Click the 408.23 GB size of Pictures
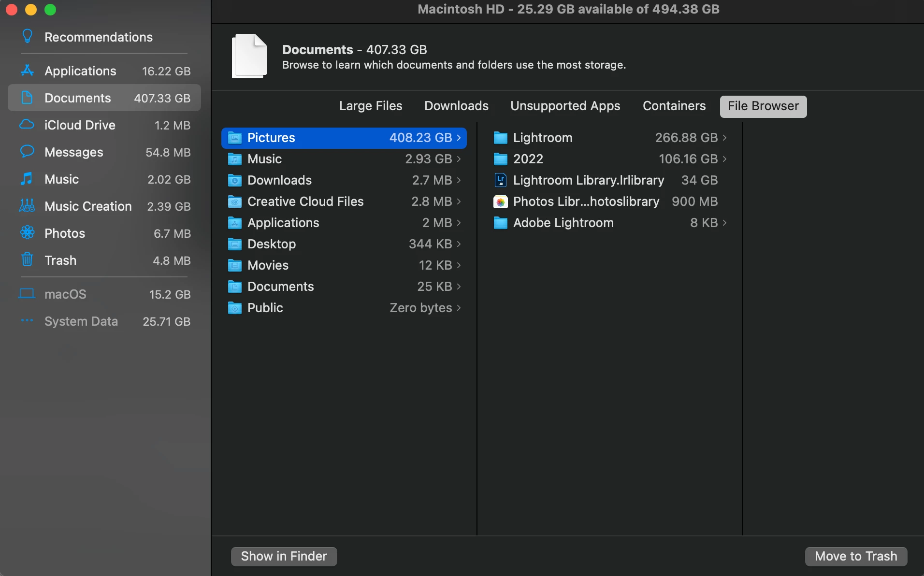 pos(420,138)
